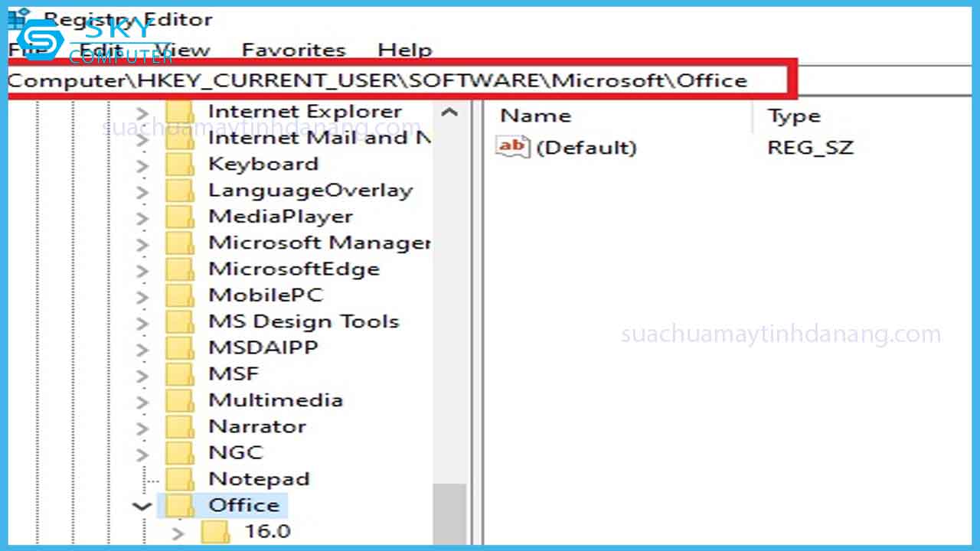Select the Narrator key label
This screenshot has height=551, width=980.
[257, 426]
